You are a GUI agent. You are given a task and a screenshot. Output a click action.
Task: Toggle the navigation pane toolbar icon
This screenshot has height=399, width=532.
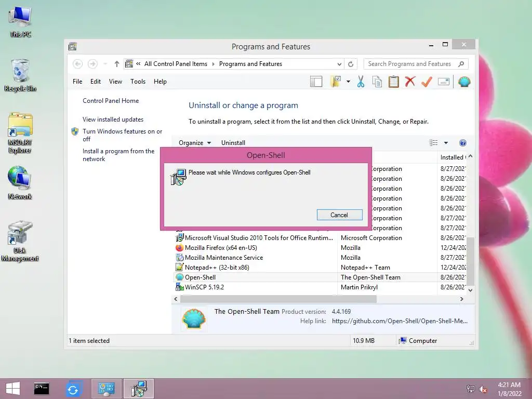316,82
